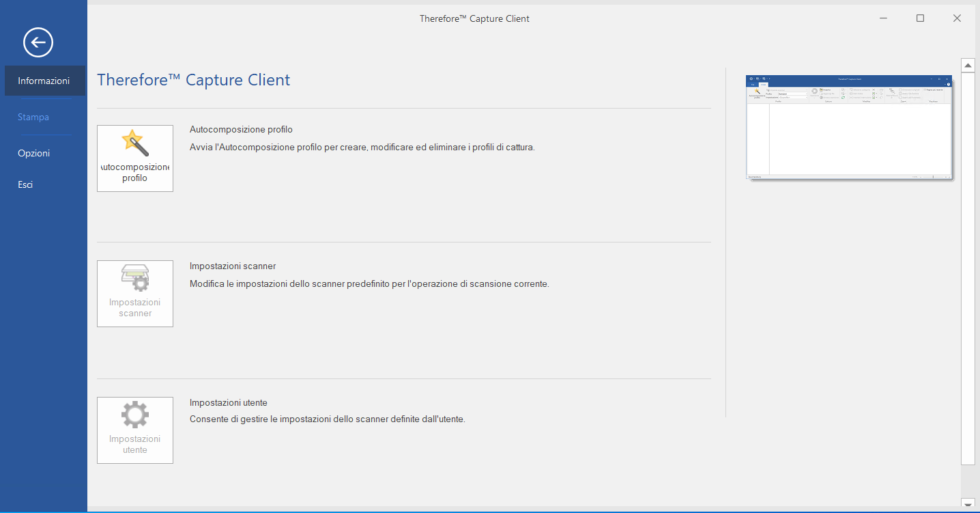
Task: Click the 'Impostazioni utente' heading text
Action: pyautogui.click(x=229, y=402)
